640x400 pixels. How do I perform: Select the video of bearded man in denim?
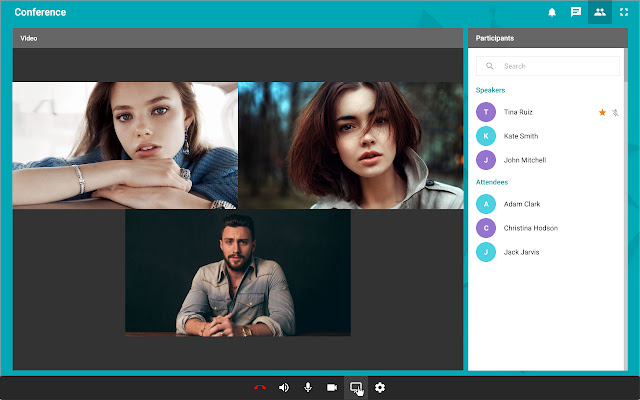[x=238, y=273]
